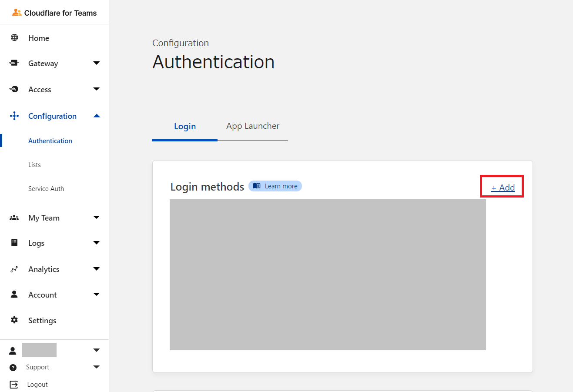Click the Configuration label in sidebar
Image resolution: width=573 pixels, height=392 pixels.
point(52,116)
